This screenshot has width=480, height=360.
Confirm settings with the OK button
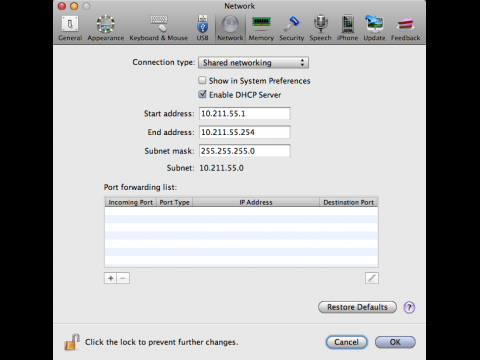(395, 342)
